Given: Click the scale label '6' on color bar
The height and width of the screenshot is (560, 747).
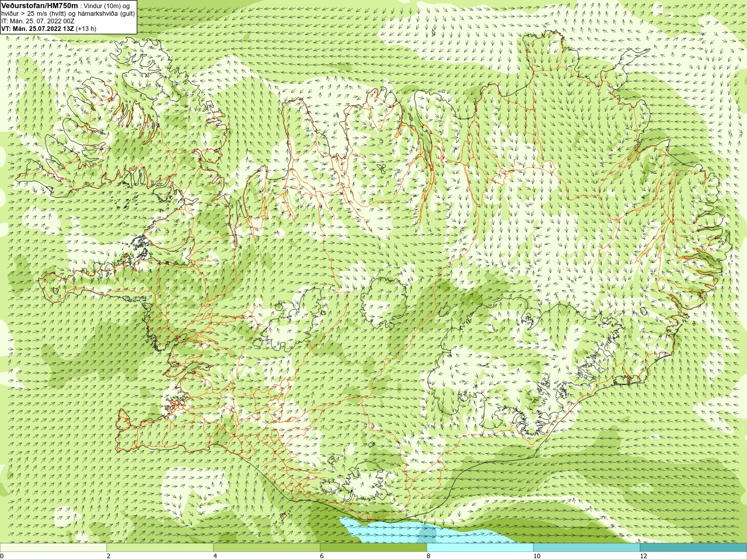Looking at the screenshot, I should click(x=322, y=556).
